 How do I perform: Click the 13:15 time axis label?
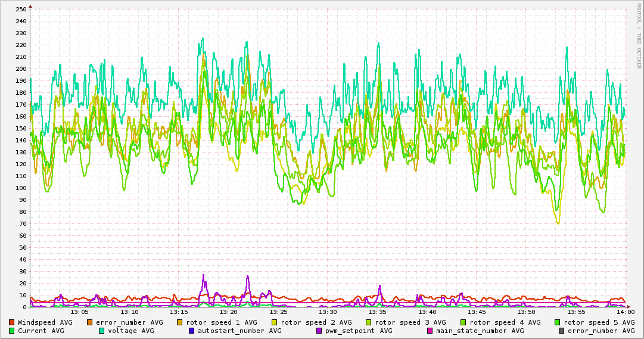click(179, 312)
